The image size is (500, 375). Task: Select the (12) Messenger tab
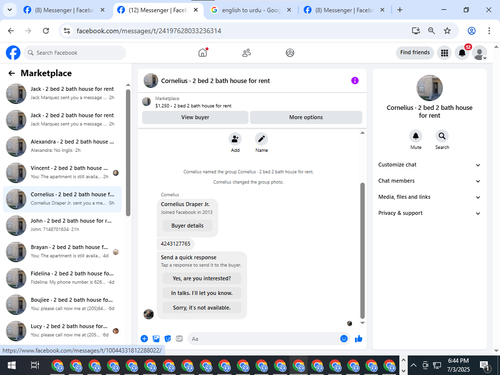click(x=157, y=10)
